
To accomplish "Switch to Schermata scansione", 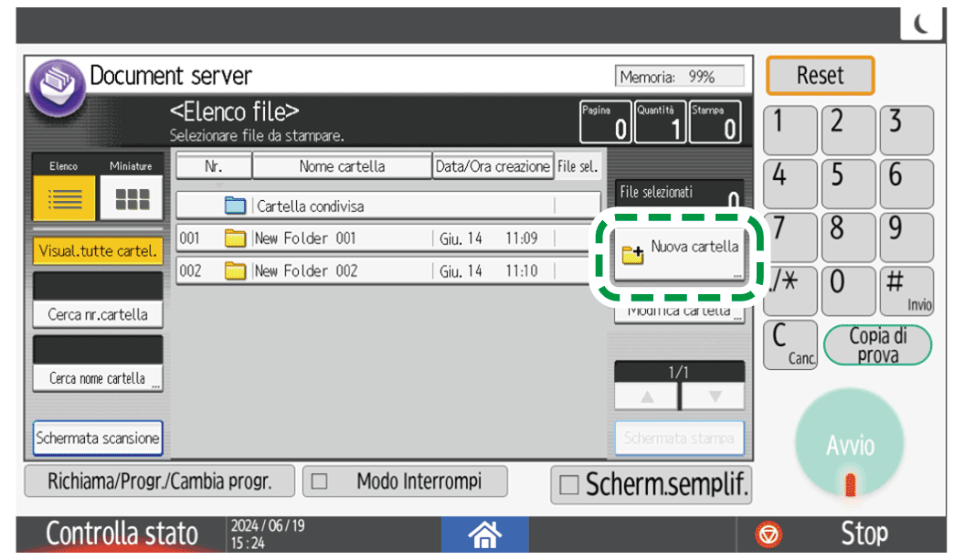I will (x=98, y=438).
